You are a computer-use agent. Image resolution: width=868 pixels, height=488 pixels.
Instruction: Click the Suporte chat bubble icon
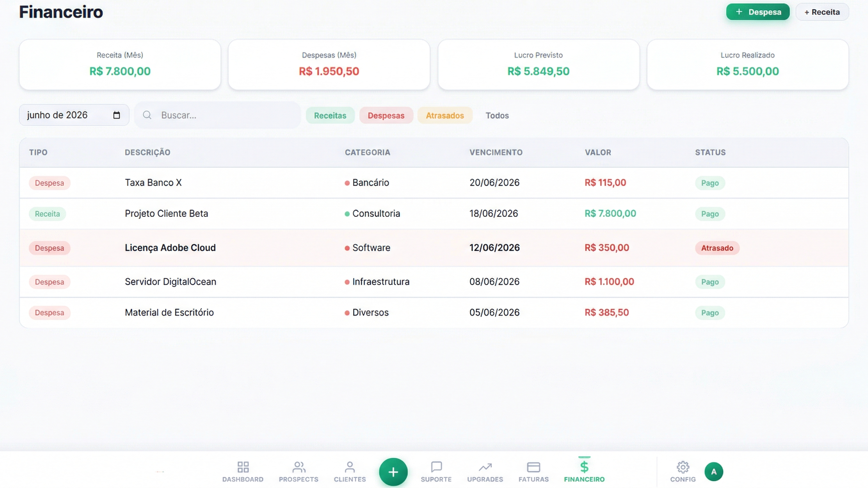pyautogui.click(x=436, y=467)
